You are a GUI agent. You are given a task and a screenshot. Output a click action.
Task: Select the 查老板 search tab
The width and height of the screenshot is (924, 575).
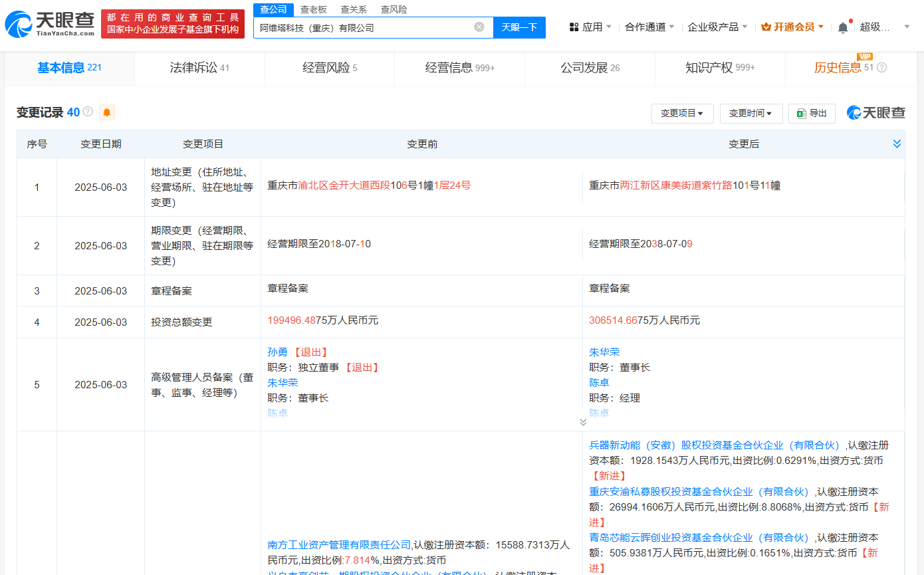(313, 9)
